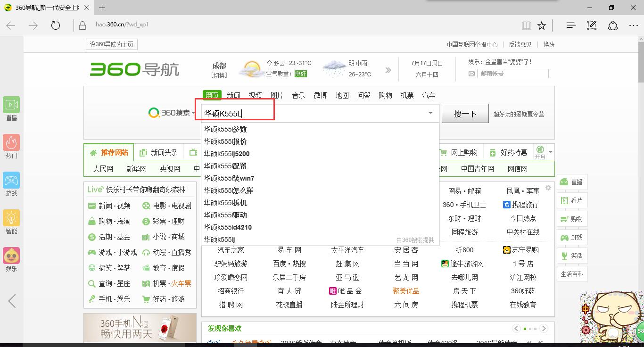
Task: Select suggestion 华硕k555l装win7
Action: coord(320,178)
